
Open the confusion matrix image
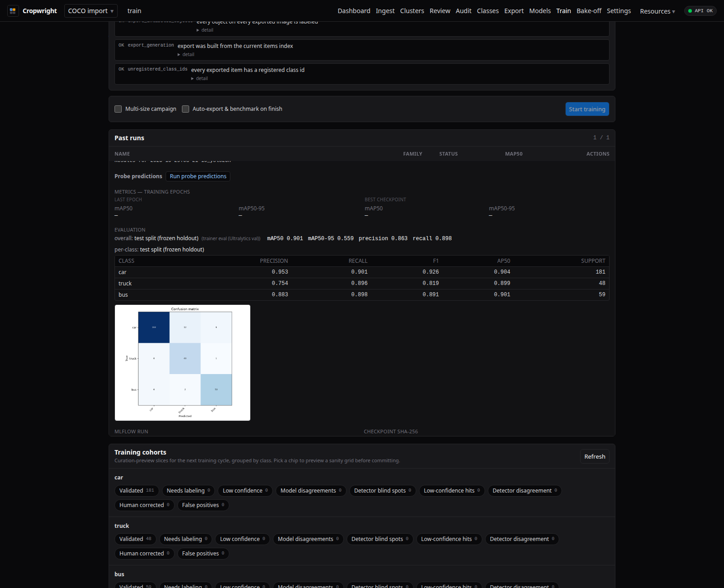click(182, 363)
